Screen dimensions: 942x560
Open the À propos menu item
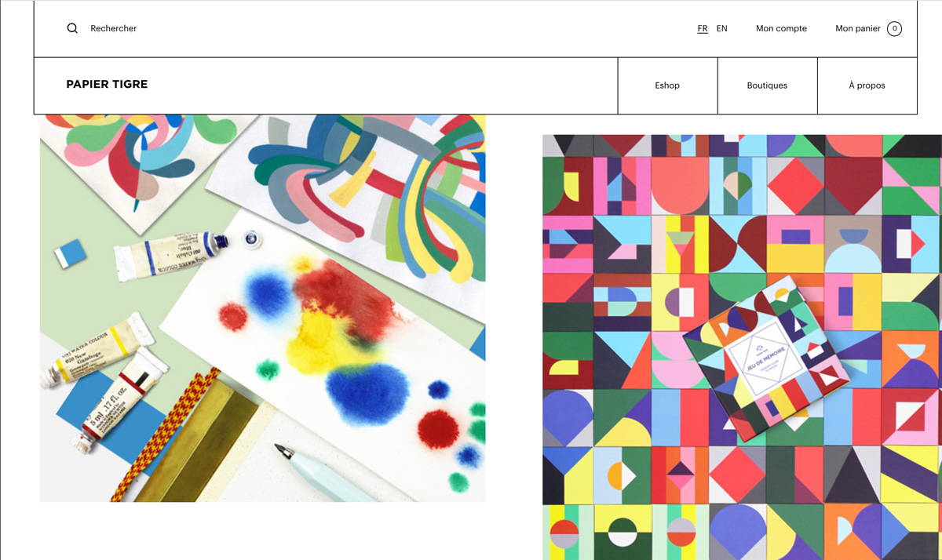(867, 85)
